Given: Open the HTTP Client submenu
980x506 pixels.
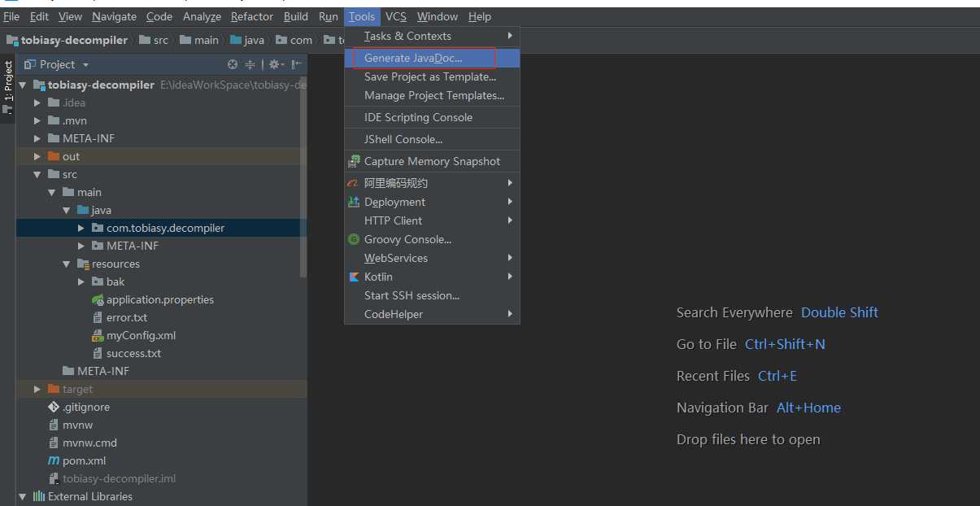Looking at the screenshot, I should tap(432, 220).
